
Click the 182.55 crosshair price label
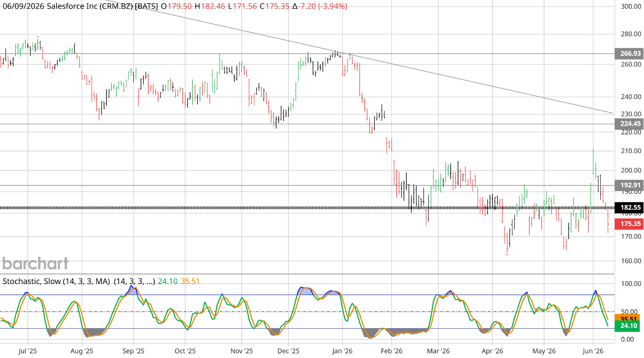coord(629,208)
